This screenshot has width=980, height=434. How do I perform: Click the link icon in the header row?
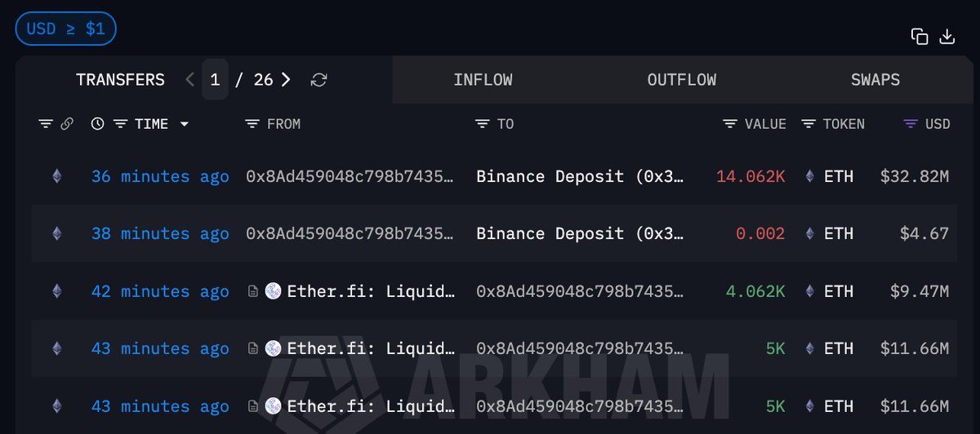(67, 124)
